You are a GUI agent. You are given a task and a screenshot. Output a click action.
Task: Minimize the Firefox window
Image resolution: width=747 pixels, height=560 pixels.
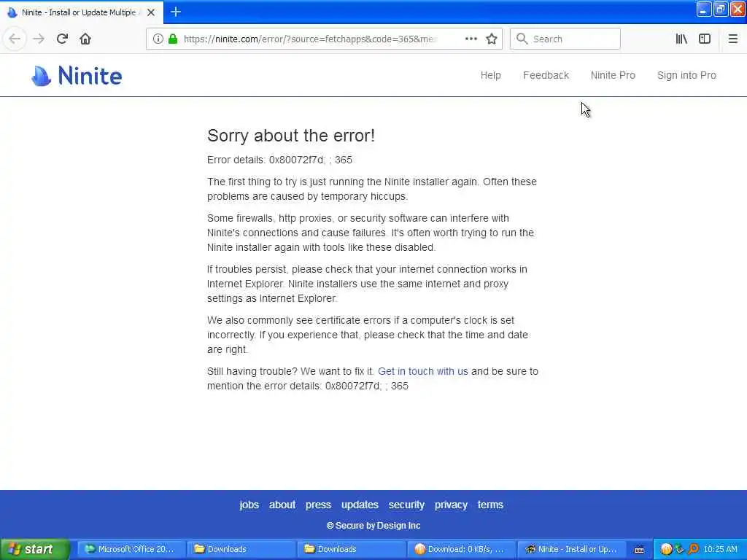703,9
